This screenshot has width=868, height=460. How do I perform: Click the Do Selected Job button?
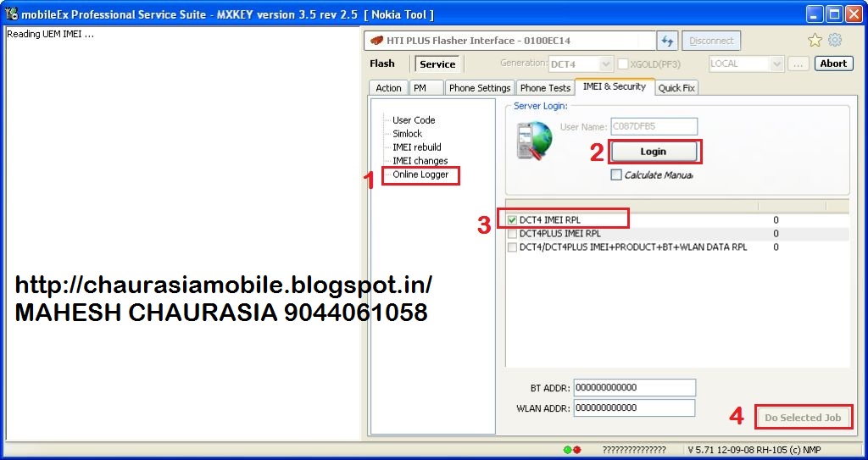pyautogui.click(x=803, y=418)
